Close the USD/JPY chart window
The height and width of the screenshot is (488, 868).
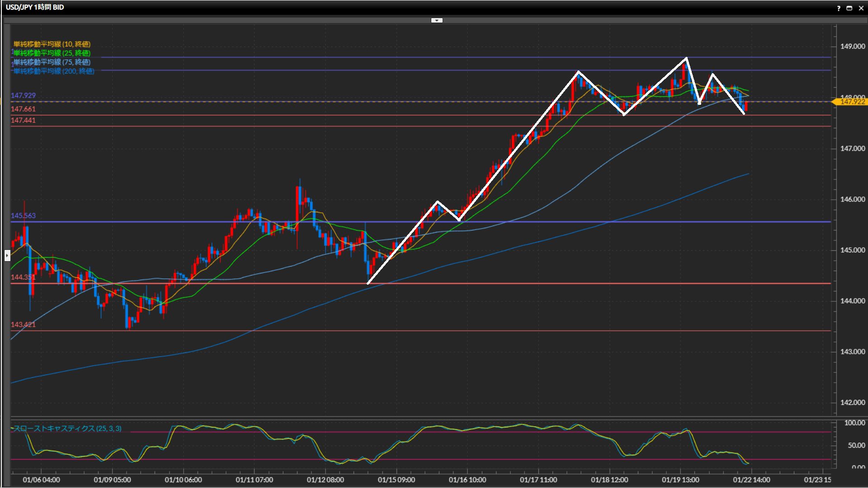[x=861, y=8]
